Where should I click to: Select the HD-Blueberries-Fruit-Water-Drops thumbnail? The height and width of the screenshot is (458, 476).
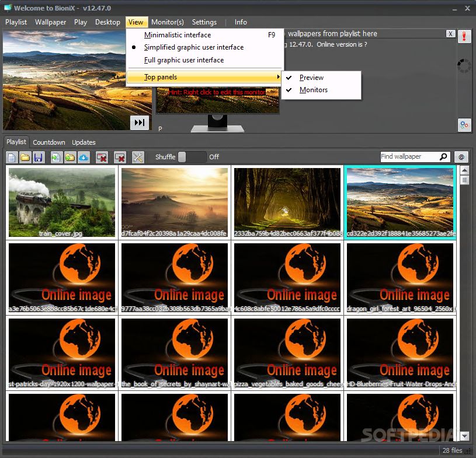pyautogui.click(x=400, y=353)
